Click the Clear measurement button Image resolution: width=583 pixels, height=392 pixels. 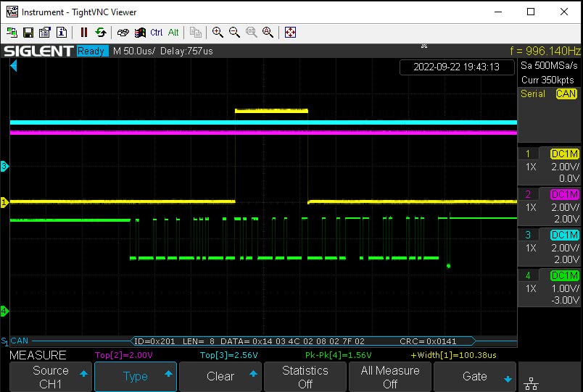pos(220,377)
